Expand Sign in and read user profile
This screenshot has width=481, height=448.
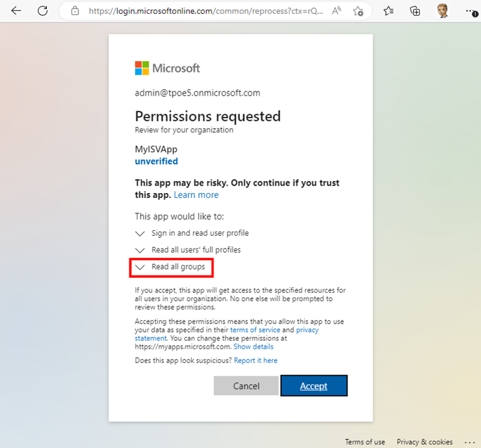(x=140, y=233)
